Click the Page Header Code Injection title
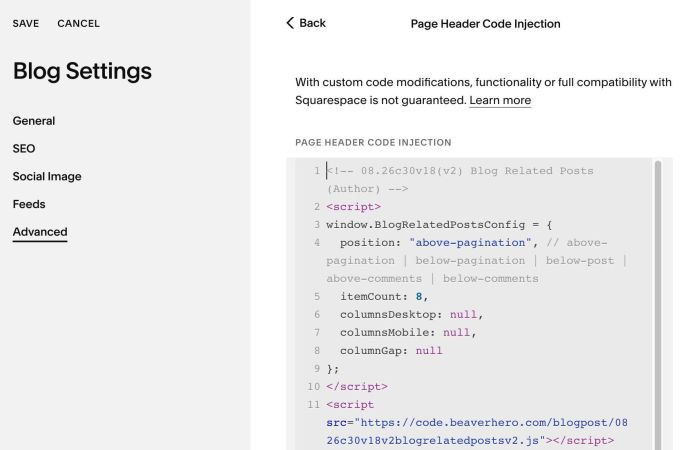The image size is (700, 450). coord(485,24)
